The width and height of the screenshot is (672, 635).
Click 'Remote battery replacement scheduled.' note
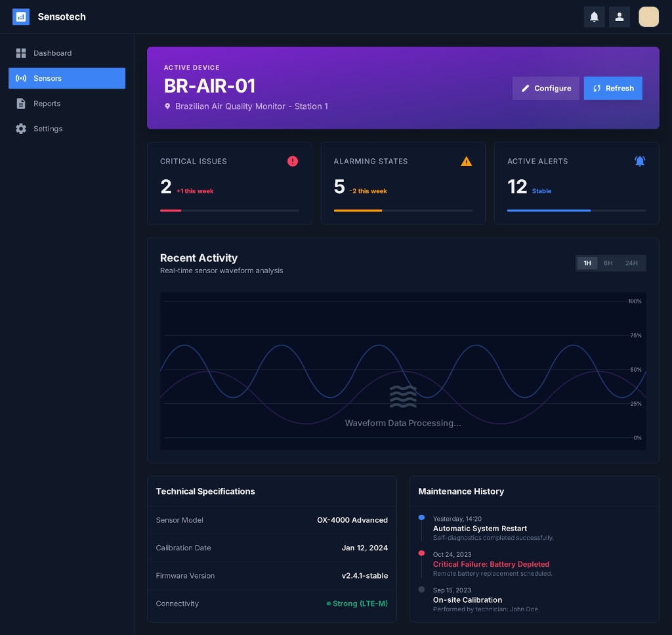[x=493, y=574]
